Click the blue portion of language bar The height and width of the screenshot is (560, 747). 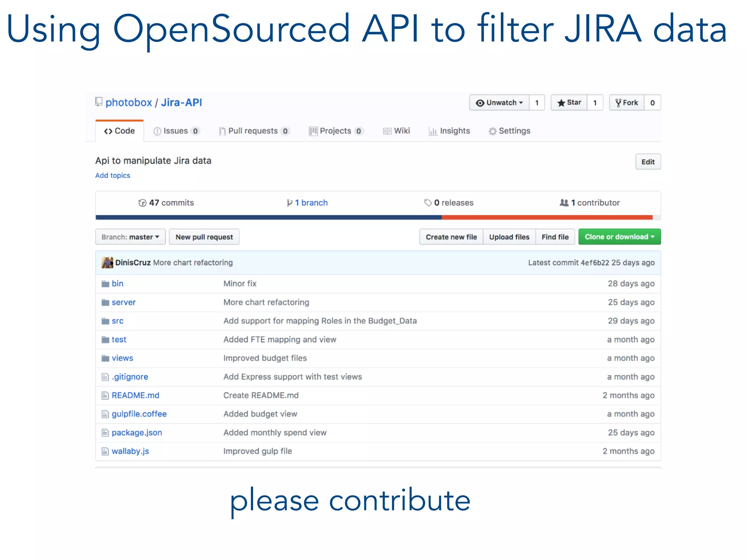[x=268, y=217]
